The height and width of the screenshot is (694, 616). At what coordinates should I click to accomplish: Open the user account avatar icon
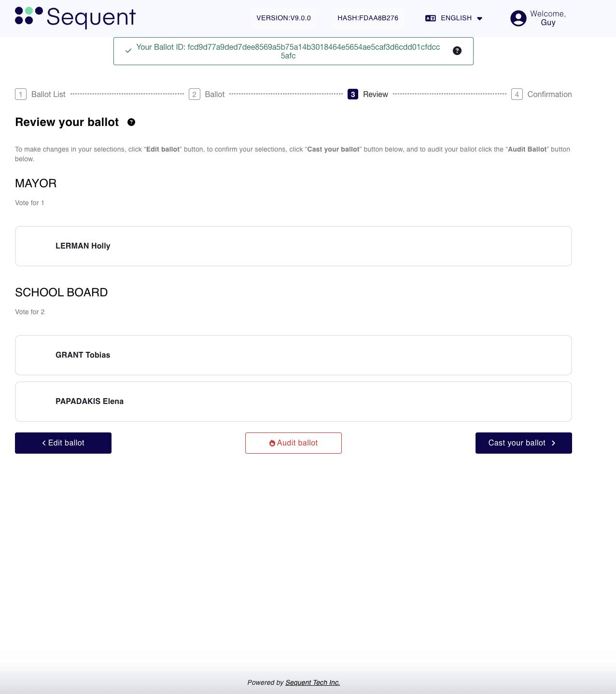point(518,18)
